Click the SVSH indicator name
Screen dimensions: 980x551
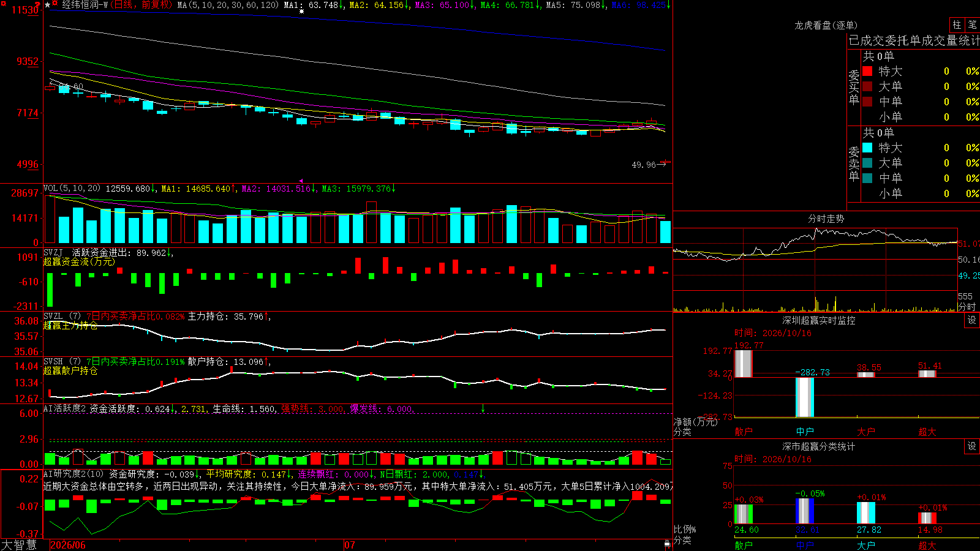(53, 361)
